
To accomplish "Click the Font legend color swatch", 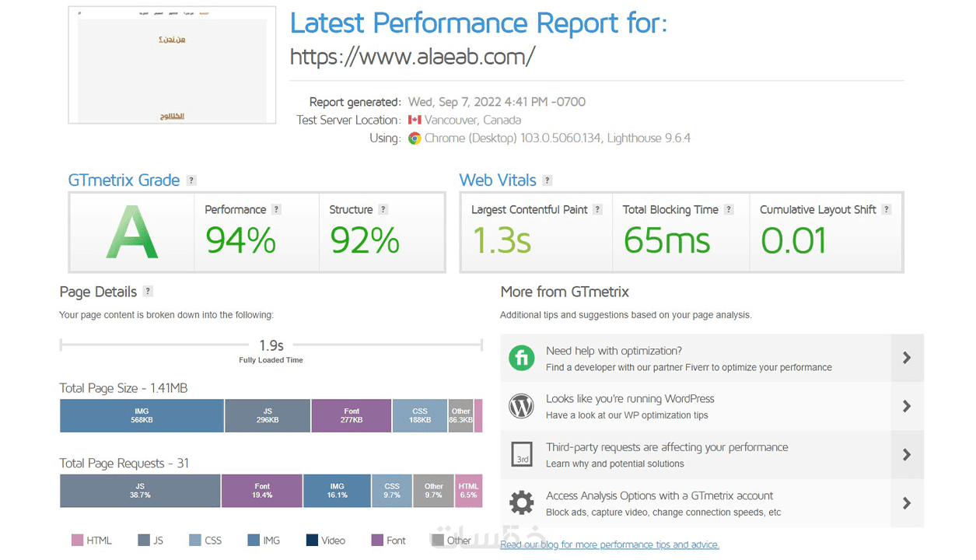I will pos(377,540).
